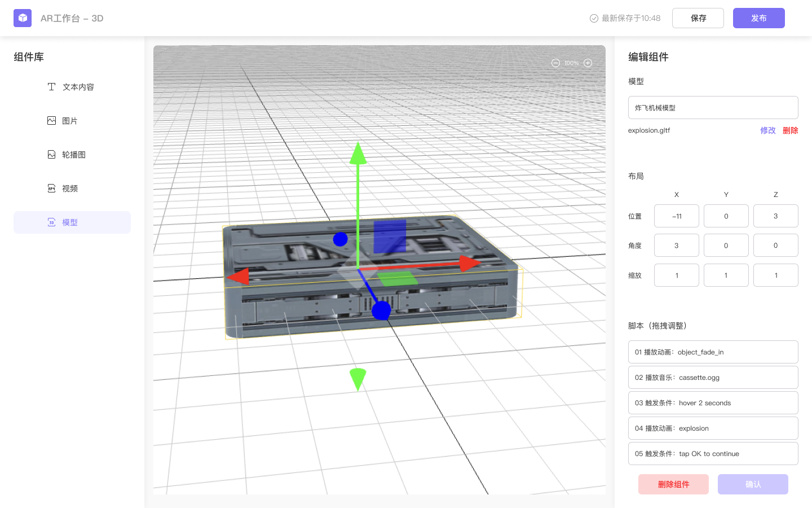Click the 布局 section label

point(636,176)
